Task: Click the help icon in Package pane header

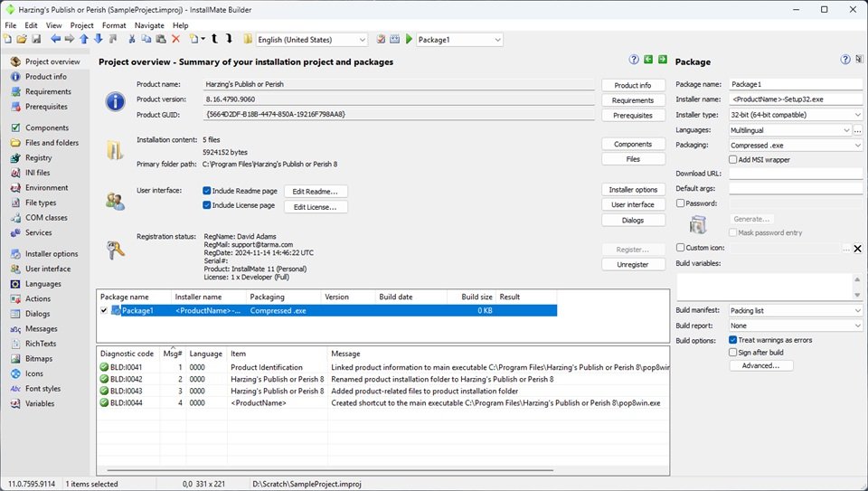Action: pos(845,60)
